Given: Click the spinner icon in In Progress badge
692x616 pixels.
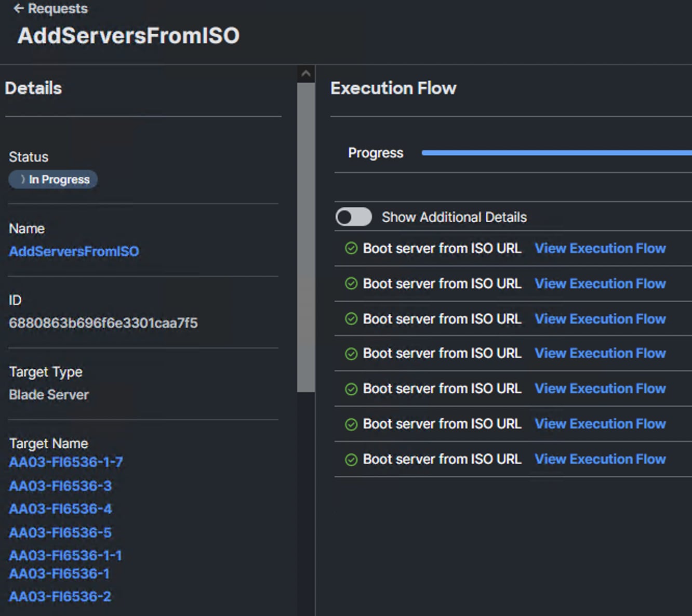Looking at the screenshot, I should [22, 179].
